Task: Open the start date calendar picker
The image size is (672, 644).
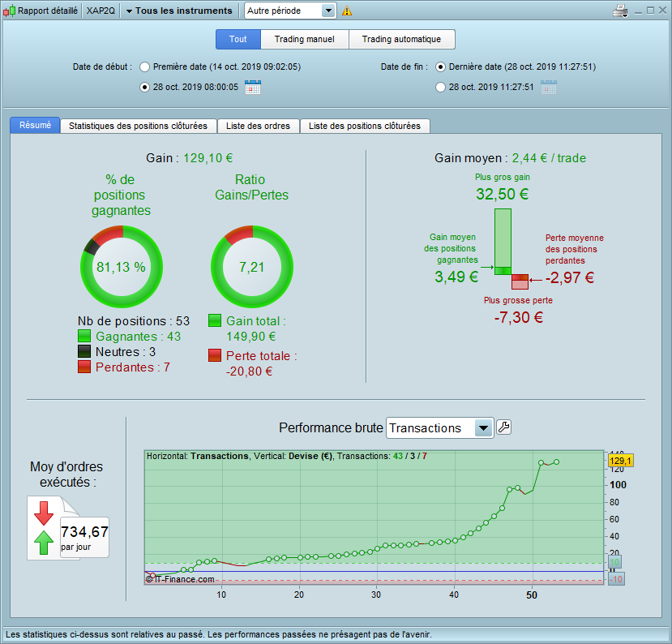Action: click(x=253, y=87)
